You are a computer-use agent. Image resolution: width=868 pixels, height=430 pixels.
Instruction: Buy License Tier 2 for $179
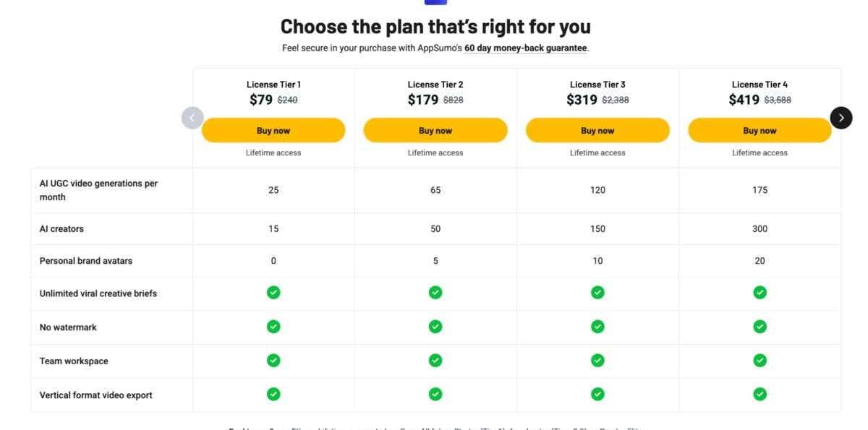[435, 130]
